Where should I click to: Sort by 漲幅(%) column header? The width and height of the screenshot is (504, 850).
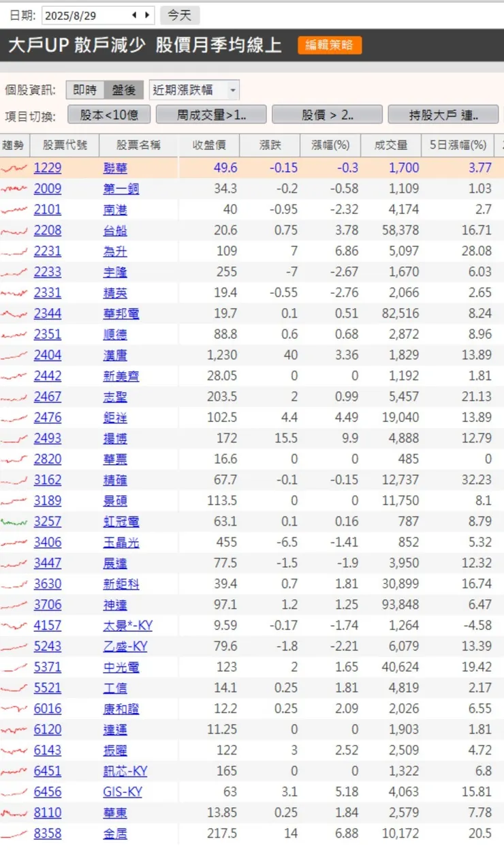click(x=330, y=145)
